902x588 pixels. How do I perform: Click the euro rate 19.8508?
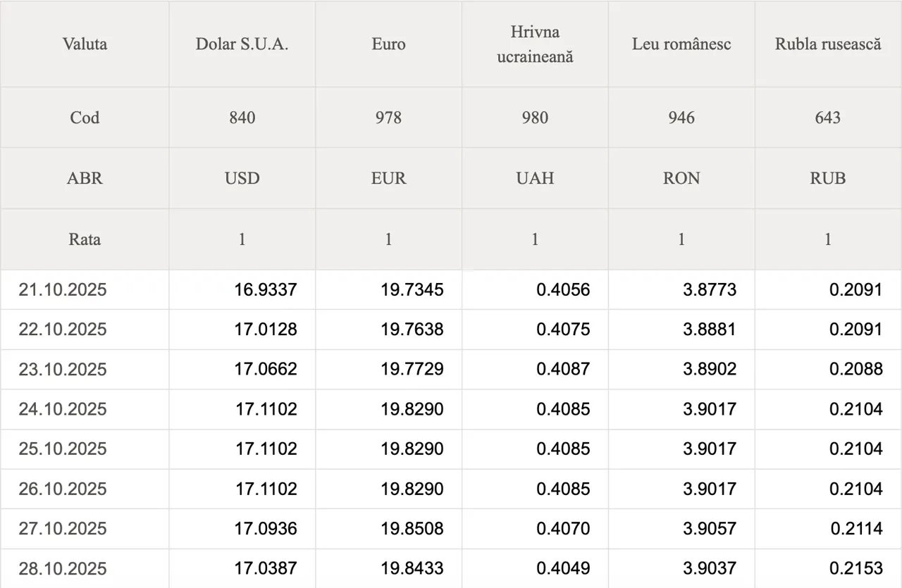tap(412, 528)
